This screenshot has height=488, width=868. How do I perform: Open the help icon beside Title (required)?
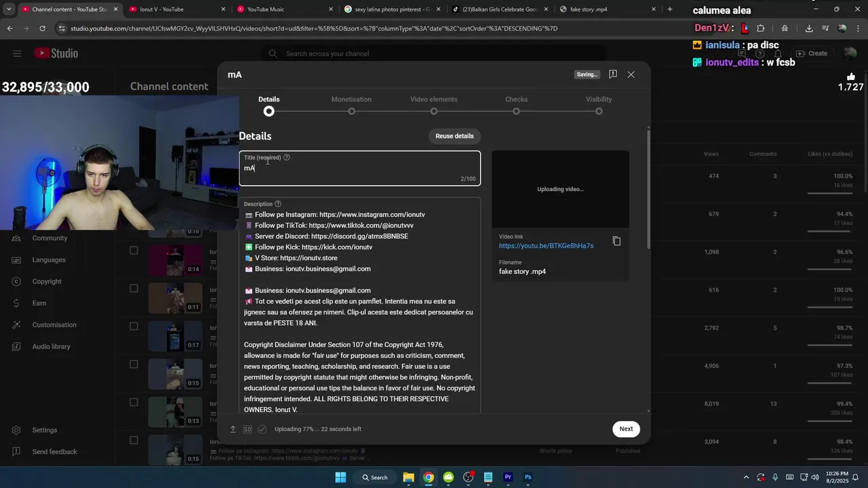coord(286,157)
